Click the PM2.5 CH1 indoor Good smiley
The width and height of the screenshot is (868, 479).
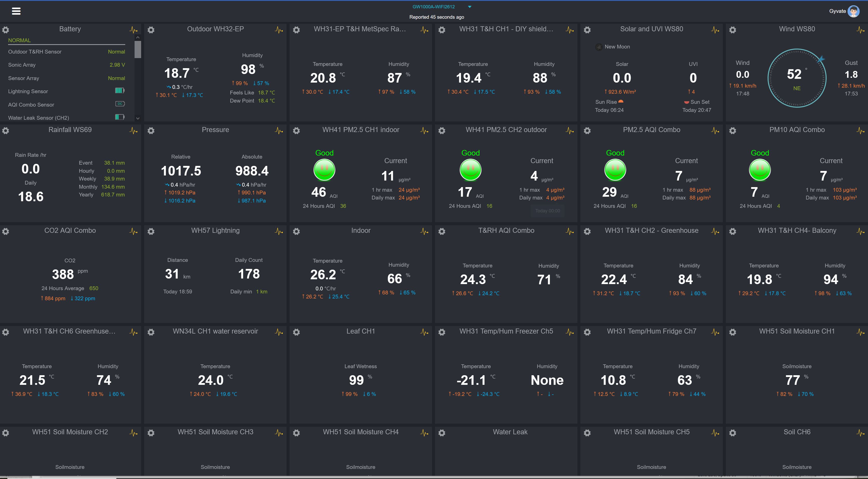pos(324,170)
